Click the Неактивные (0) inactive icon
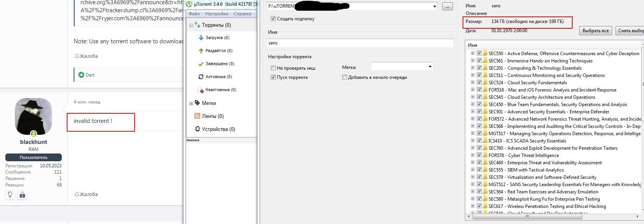This screenshot has height=224, width=644. [201, 90]
